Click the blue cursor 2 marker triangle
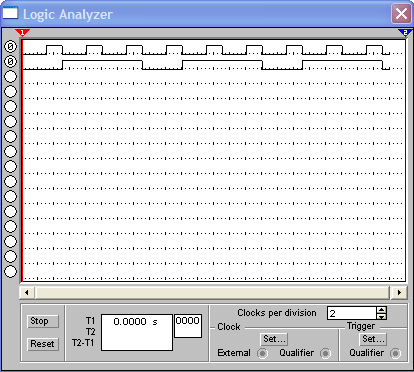This screenshot has width=414, height=372. [x=405, y=32]
